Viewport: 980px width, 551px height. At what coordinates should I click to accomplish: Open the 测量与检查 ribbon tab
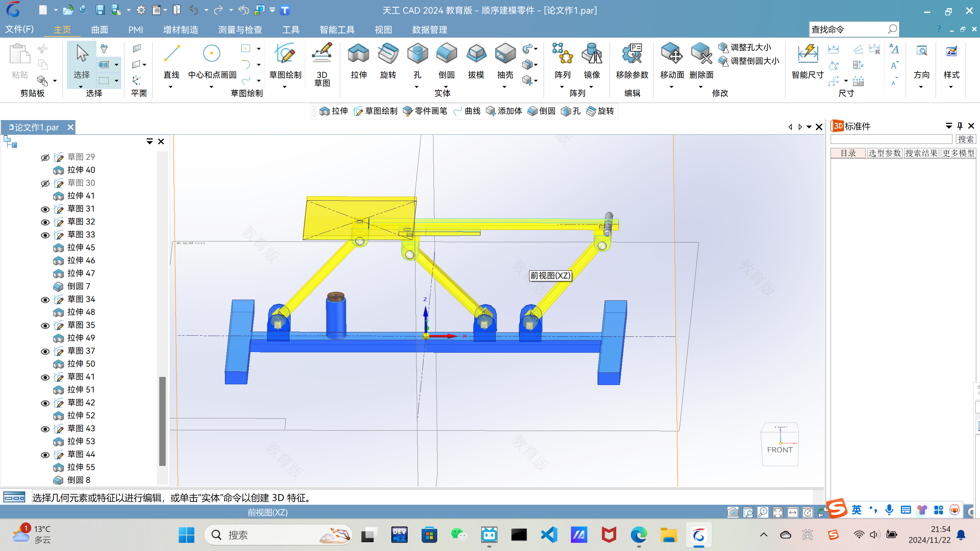(x=240, y=29)
